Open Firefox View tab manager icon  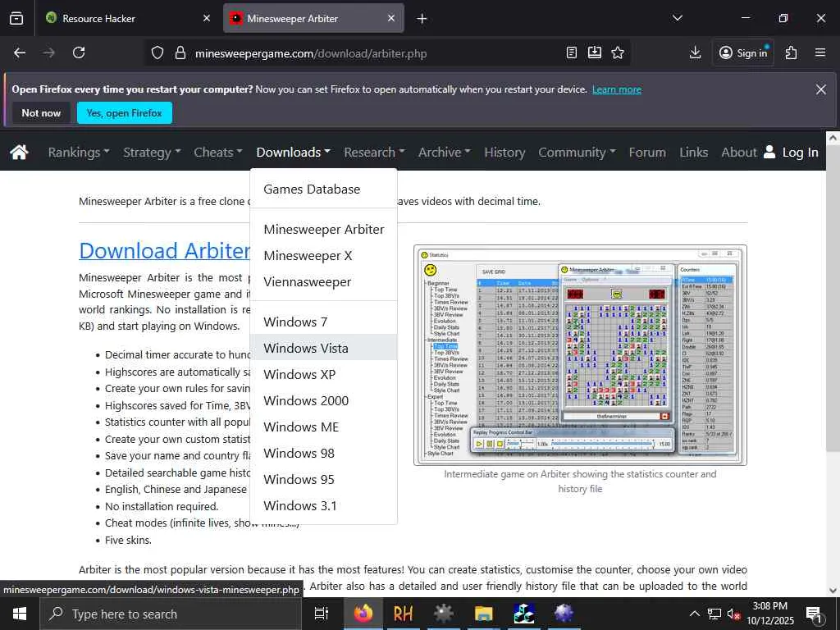(16, 18)
